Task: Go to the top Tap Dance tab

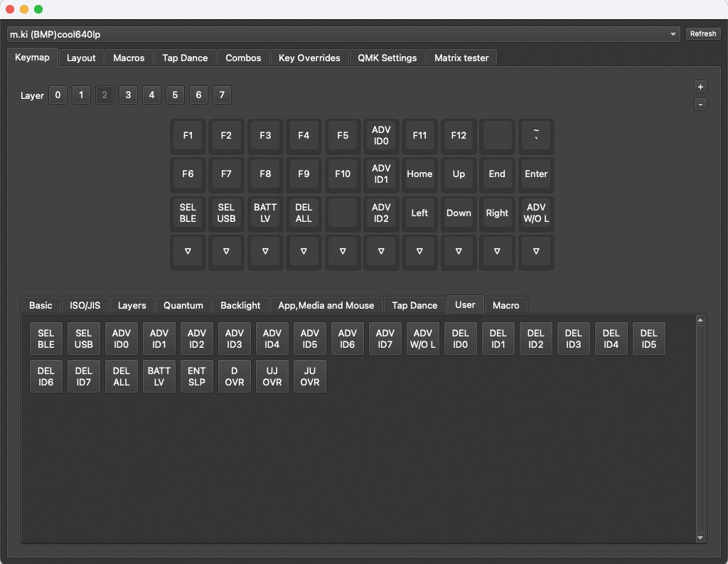Action: click(x=185, y=58)
